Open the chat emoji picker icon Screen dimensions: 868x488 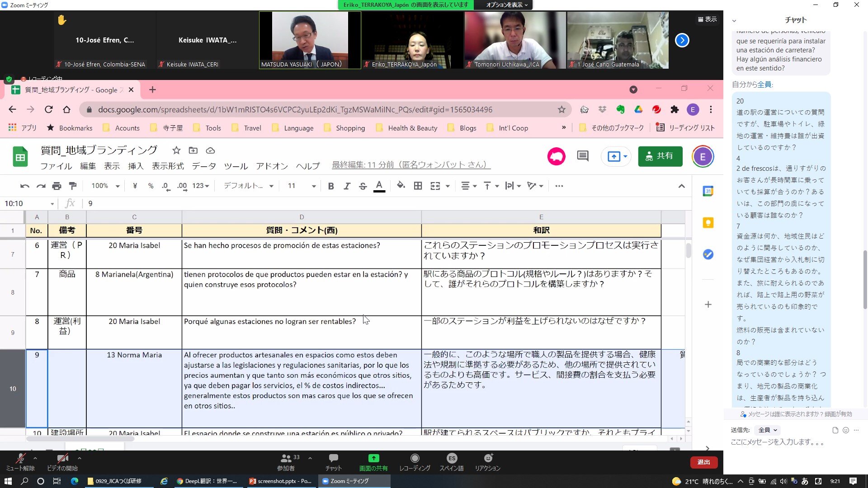pos(846,430)
